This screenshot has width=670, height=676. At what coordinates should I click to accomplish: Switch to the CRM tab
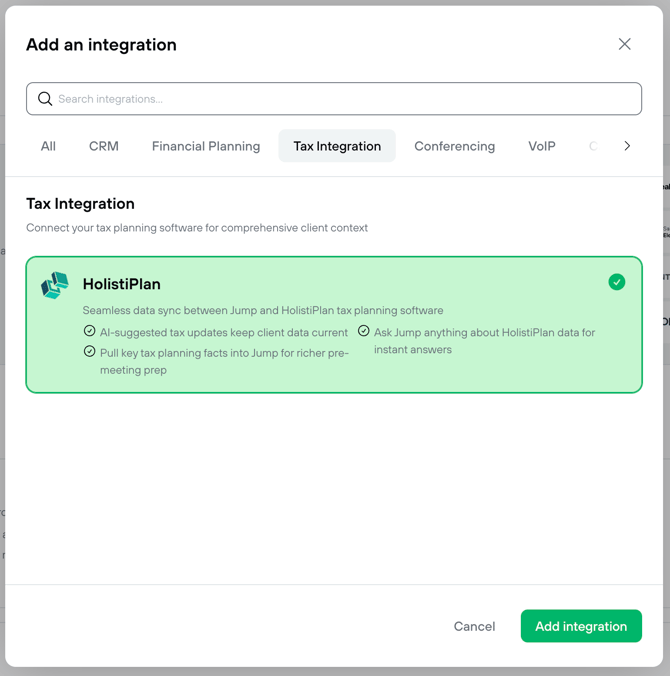(x=104, y=146)
